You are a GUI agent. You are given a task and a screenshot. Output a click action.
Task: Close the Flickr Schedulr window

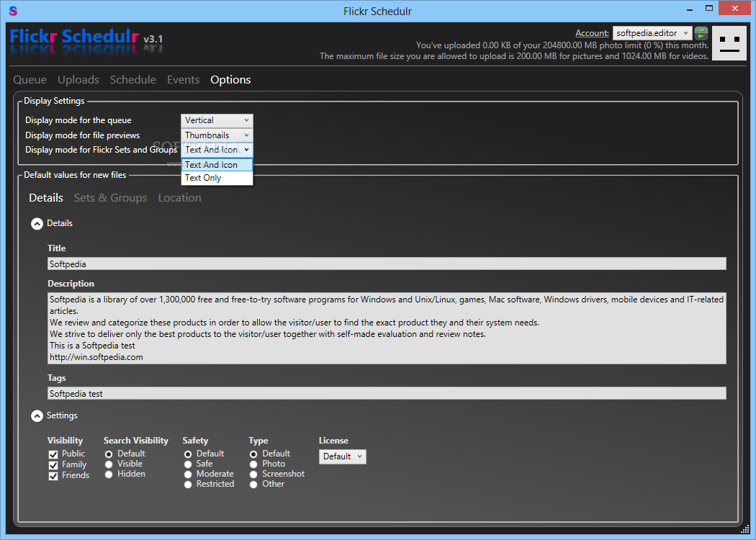pos(735,8)
